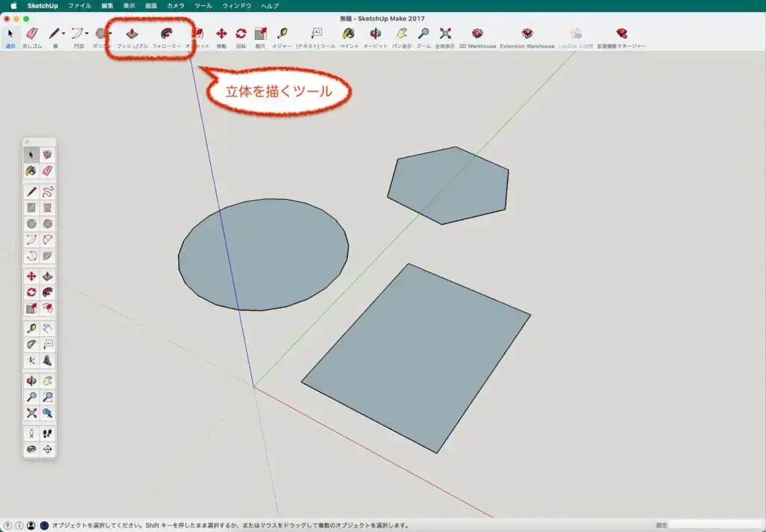Choose the 3D Text tool in the palette
766x532 pixels.
coord(47,361)
